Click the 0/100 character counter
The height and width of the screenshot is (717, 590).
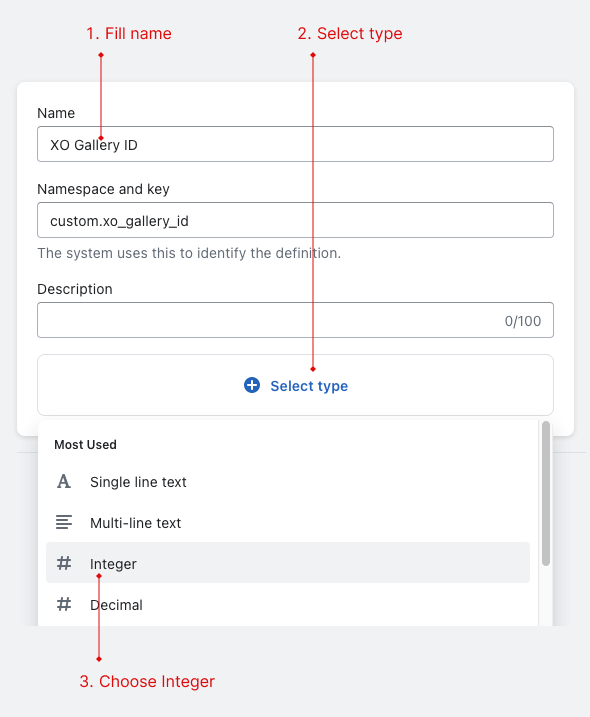tap(523, 321)
